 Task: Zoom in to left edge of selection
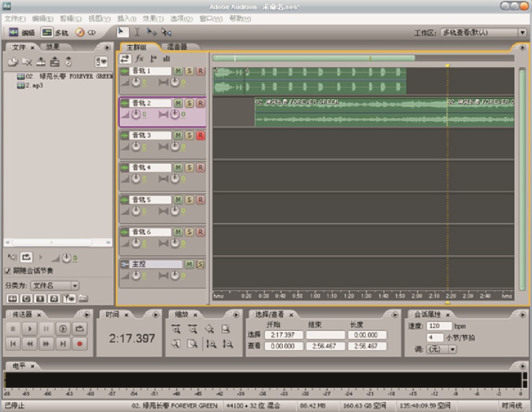(x=176, y=344)
